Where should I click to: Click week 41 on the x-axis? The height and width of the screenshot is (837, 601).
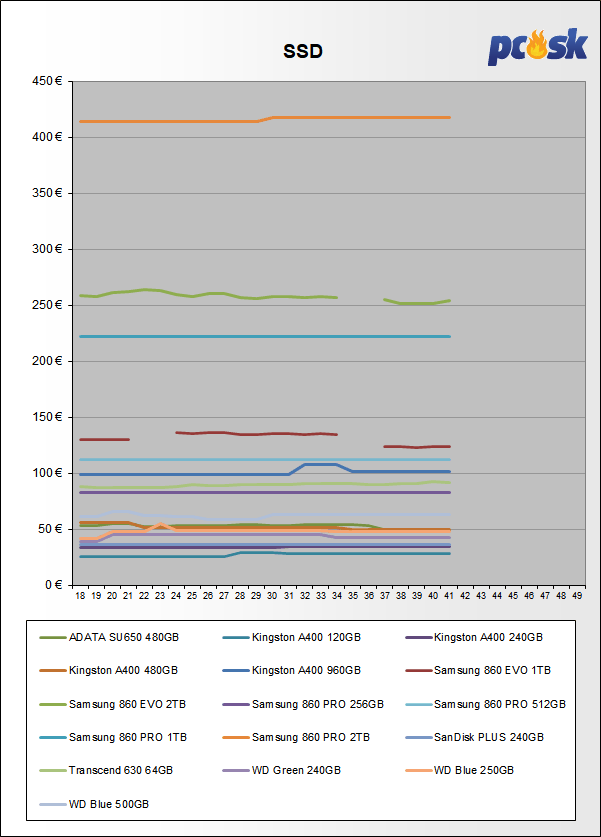(449, 596)
